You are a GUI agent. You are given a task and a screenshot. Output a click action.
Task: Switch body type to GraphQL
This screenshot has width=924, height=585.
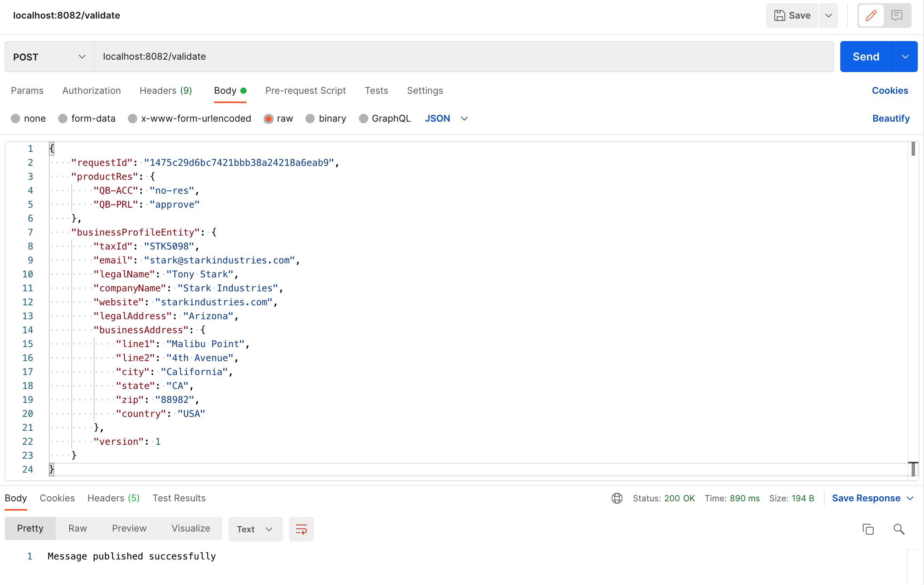pos(364,119)
